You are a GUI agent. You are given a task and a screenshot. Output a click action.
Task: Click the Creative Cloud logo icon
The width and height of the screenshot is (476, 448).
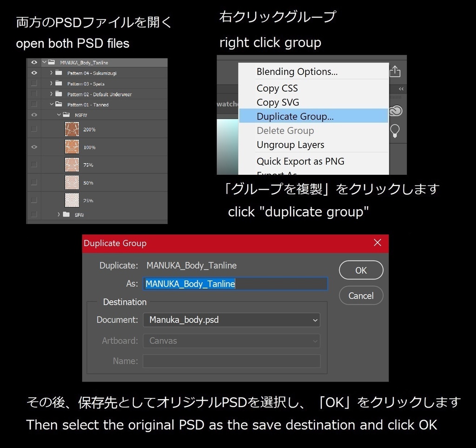396,110
